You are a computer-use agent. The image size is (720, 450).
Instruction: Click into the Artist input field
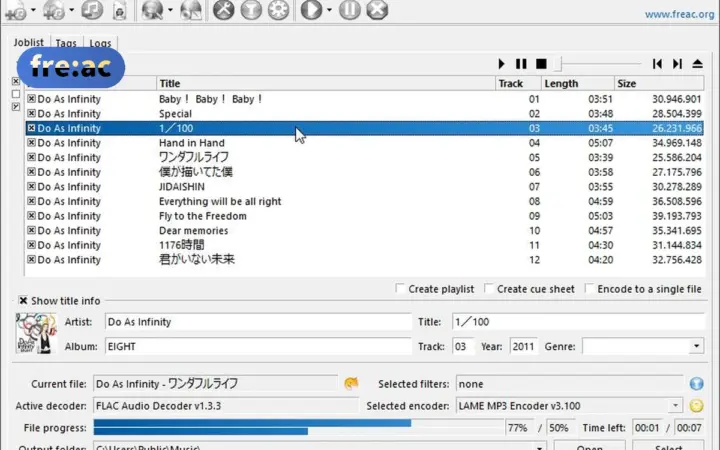click(258, 321)
